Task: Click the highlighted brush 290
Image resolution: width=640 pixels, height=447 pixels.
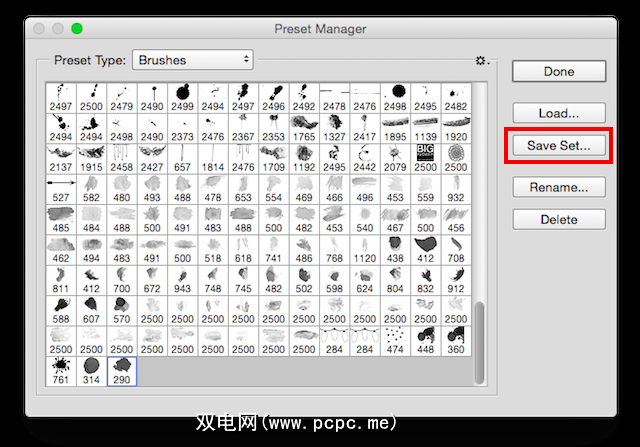Action: click(122, 371)
